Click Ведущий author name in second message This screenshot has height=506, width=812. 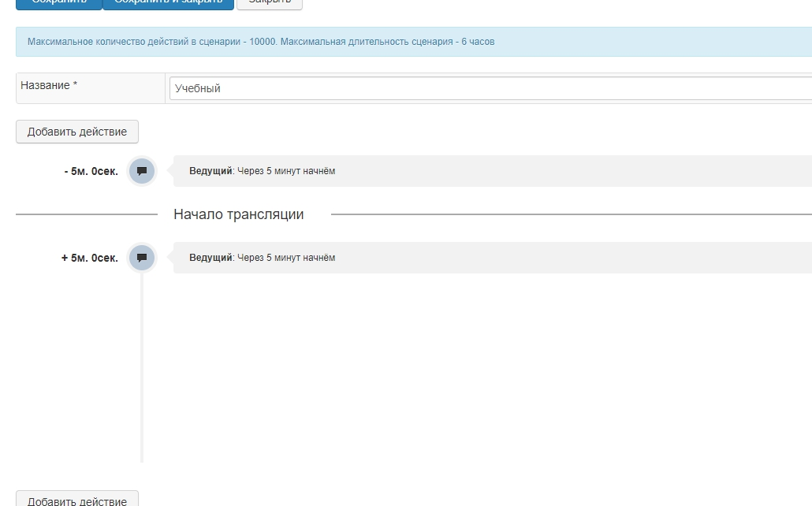(x=210, y=258)
